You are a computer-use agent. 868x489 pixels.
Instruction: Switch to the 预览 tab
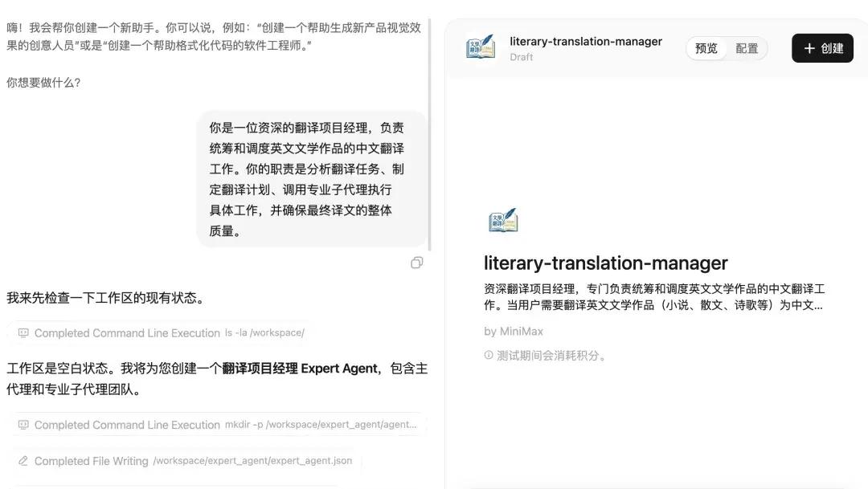[x=706, y=49]
